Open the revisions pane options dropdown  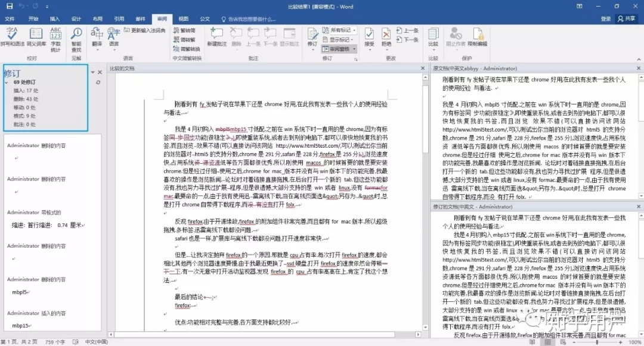tap(93, 72)
